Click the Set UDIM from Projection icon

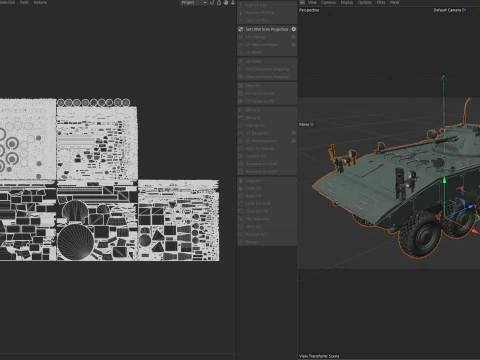click(241, 29)
